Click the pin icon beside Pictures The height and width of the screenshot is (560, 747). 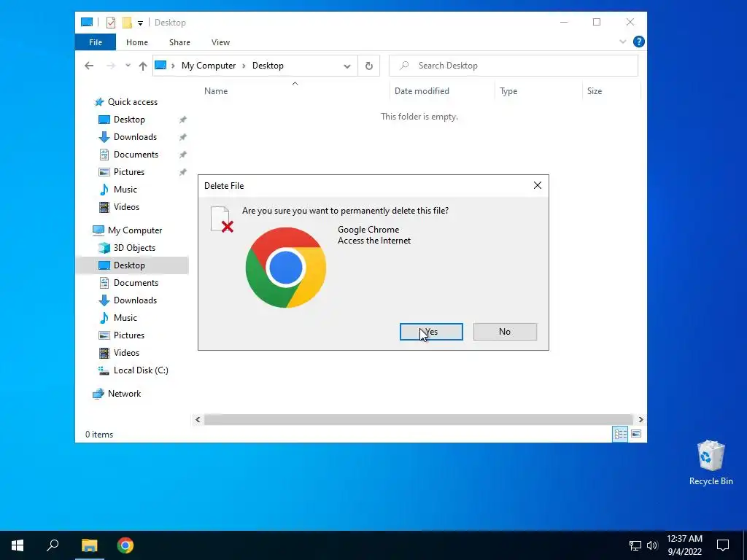(x=183, y=172)
